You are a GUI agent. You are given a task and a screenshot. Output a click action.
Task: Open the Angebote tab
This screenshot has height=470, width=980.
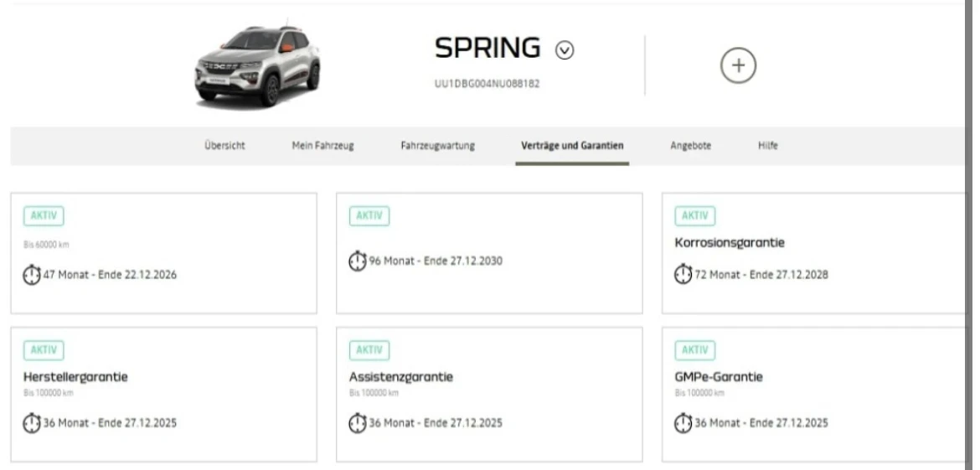pos(691,146)
